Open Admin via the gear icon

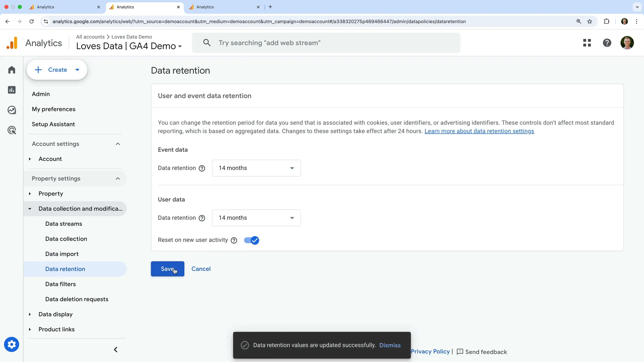pos(12,345)
